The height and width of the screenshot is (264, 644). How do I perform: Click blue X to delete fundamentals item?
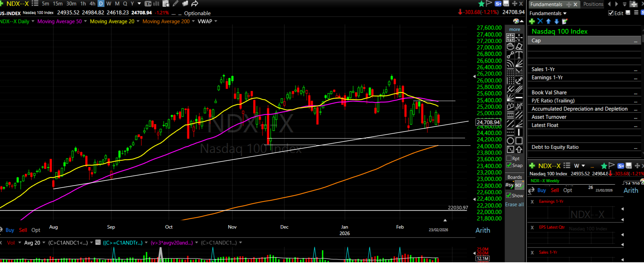540,21
